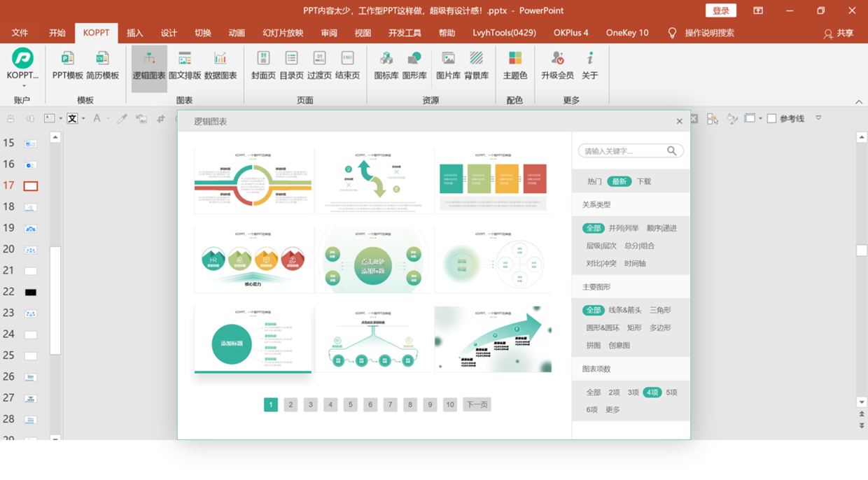The height and width of the screenshot is (480, 868).
Task: Filter chart item count to 3项
Action: (x=633, y=393)
